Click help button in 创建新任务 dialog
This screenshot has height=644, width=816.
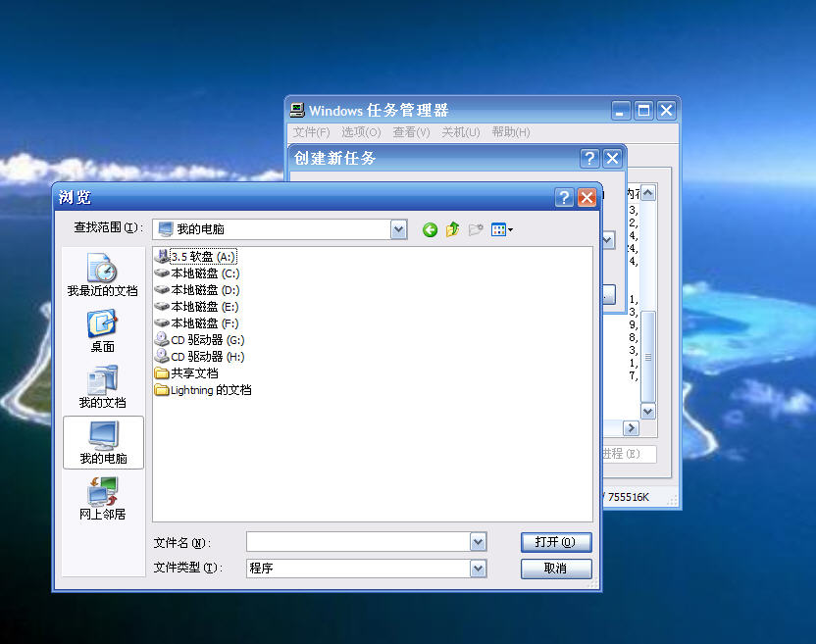[x=589, y=158]
